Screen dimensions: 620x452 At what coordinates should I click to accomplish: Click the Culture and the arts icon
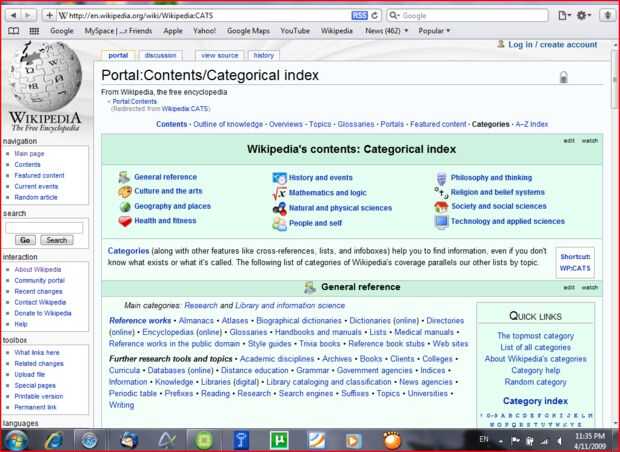click(125, 191)
